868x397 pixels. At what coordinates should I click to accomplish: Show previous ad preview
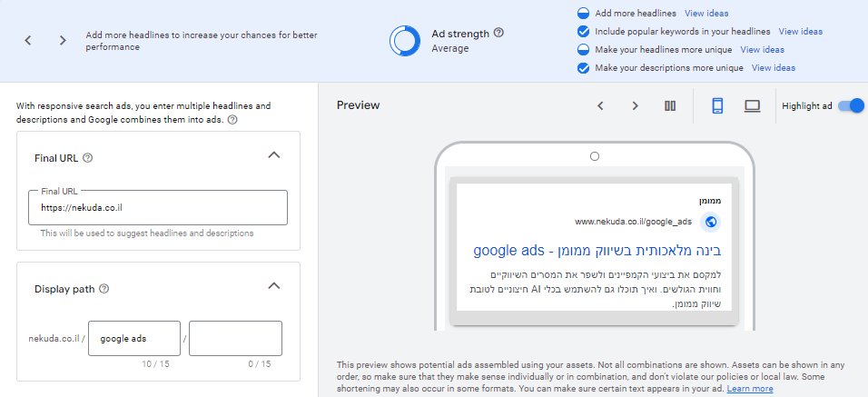click(600, 105)
